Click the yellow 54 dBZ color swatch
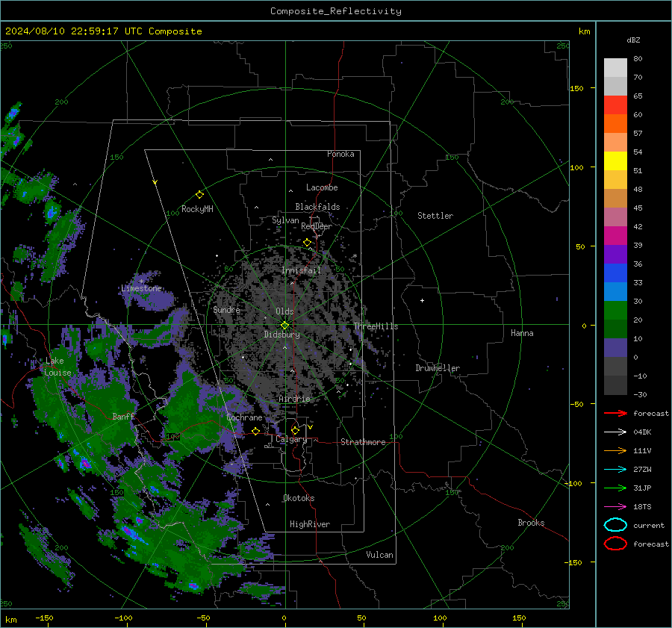The width and height of the screenshot is (672, 628). (615, 161)
